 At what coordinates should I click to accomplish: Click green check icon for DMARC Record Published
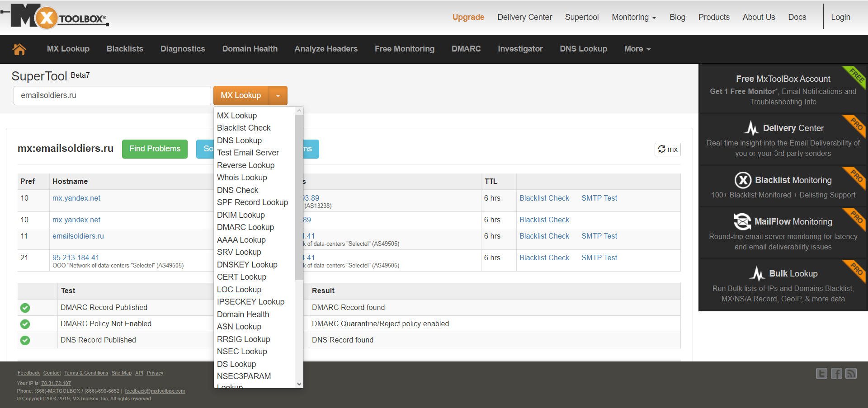click(25, 308)
